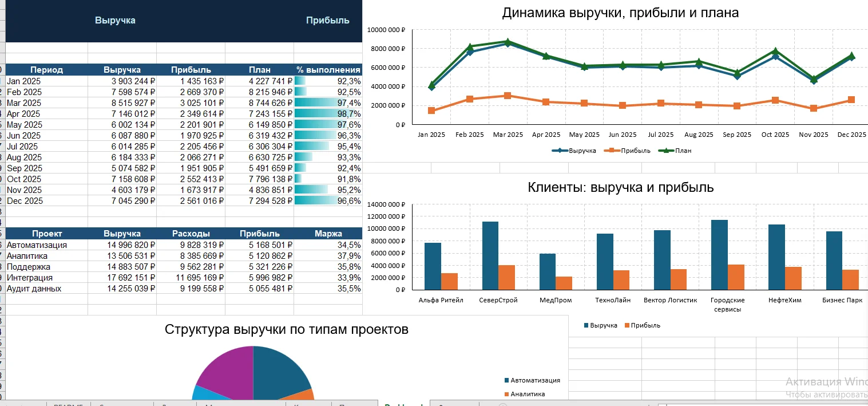Select Автоматизация legend entry of pie chart

532,380
